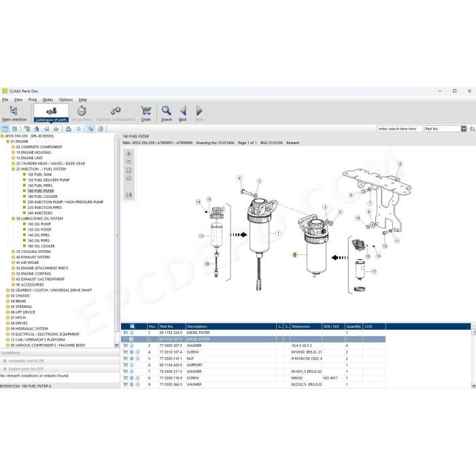Open the Print menu
Viewport: 476px width, 476px height.
point(33,99)
